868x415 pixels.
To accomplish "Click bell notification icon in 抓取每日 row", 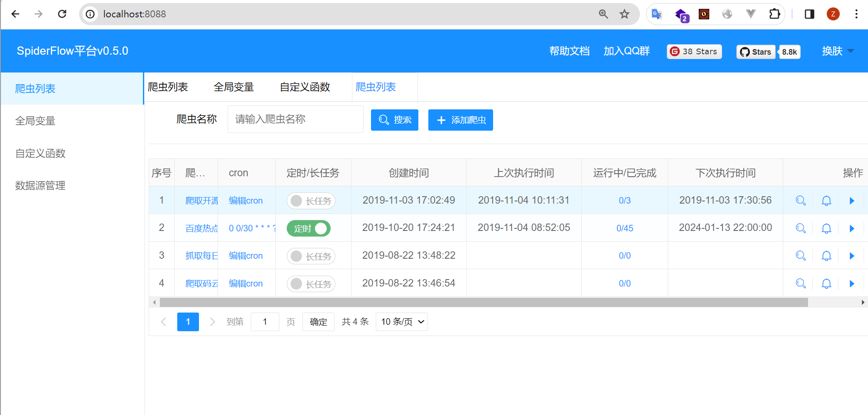I will point(826,256).
